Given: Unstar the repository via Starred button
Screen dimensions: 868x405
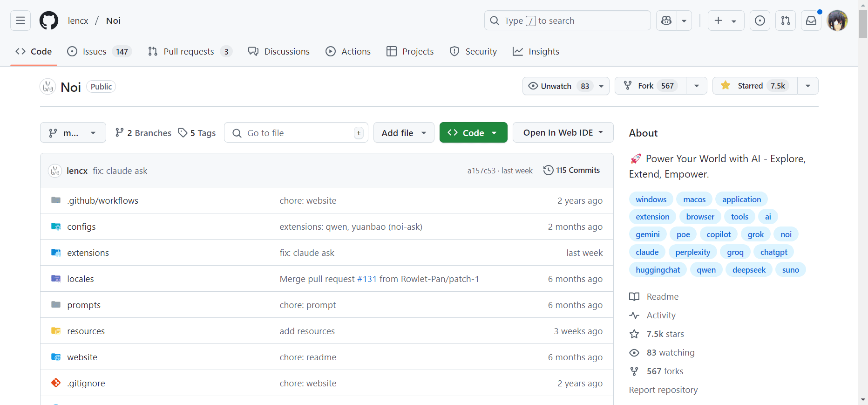Looking at the screenshot, I should (755, 86).
